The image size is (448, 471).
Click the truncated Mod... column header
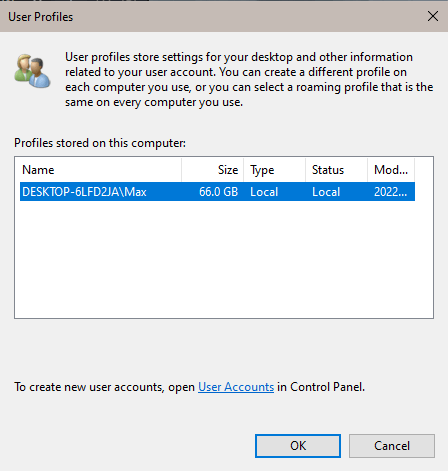pyautogui.click(x=391, y=170)
